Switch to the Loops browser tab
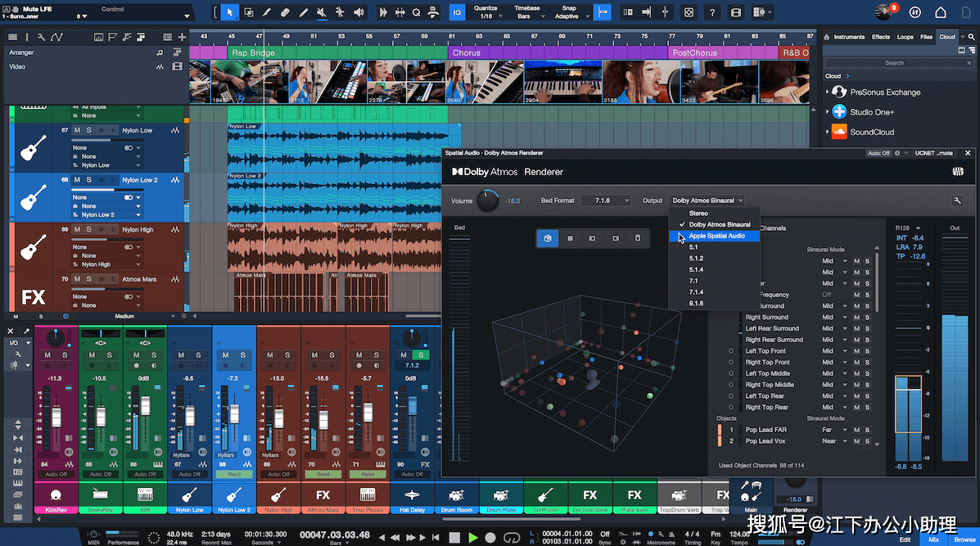 coord(905,37)
